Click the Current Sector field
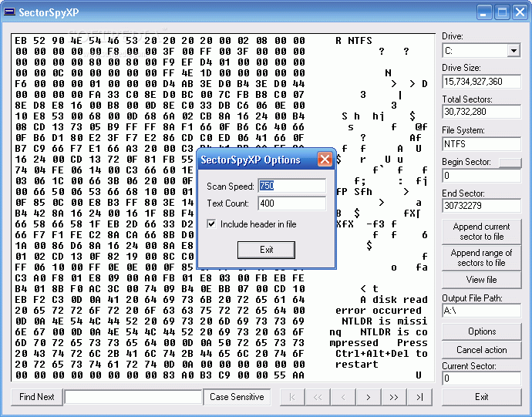Screen dimensions: 532x417 point(481,378)
